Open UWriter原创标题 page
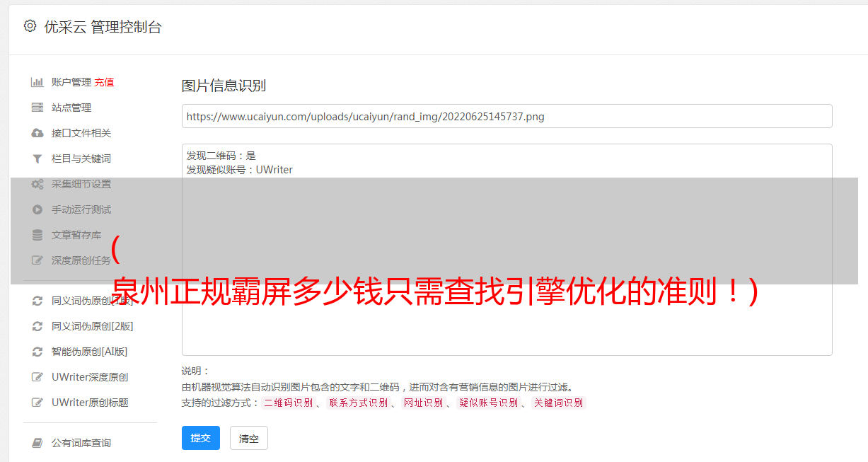The width and height of the screenshot is (868, 462). tap(90, 403)
